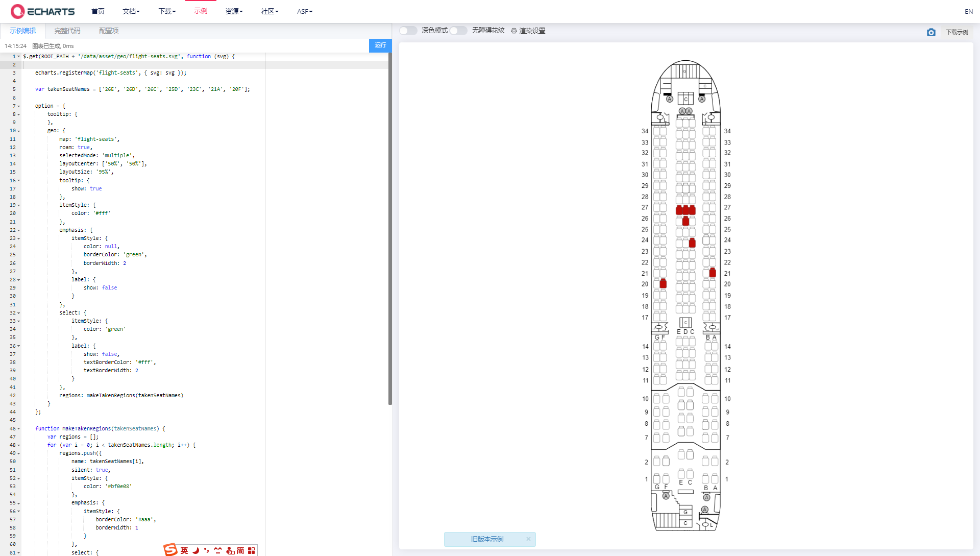Switch to the 配置项 tab
Image resolution: width=980 pixels, height=556 pixels.
[109, 31]
